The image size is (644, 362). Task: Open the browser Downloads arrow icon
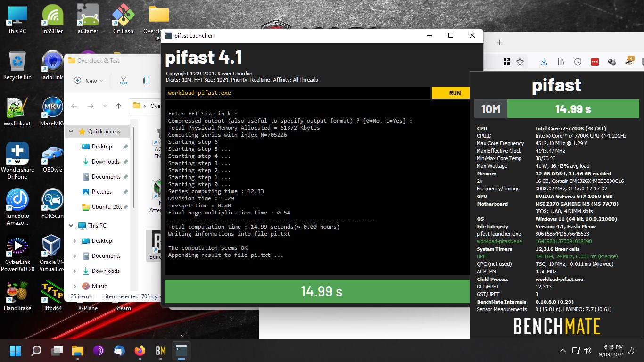click(x=544, y=62)
